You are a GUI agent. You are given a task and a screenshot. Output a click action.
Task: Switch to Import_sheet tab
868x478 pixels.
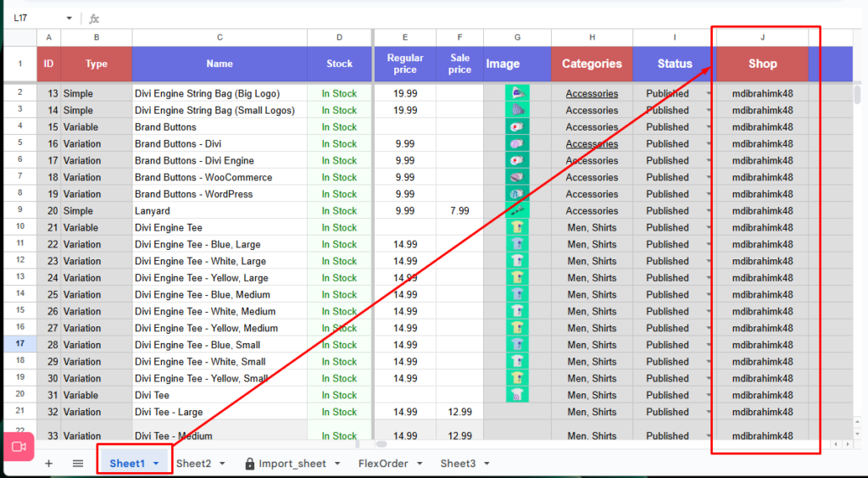pos(292,464)
